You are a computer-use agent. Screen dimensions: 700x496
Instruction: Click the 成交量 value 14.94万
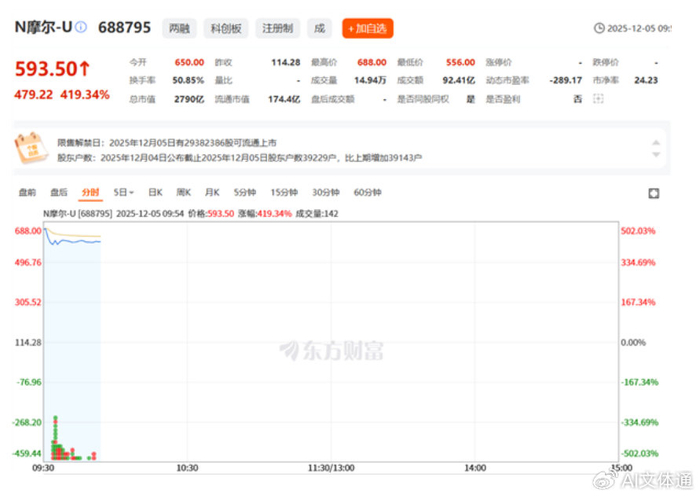370,80
